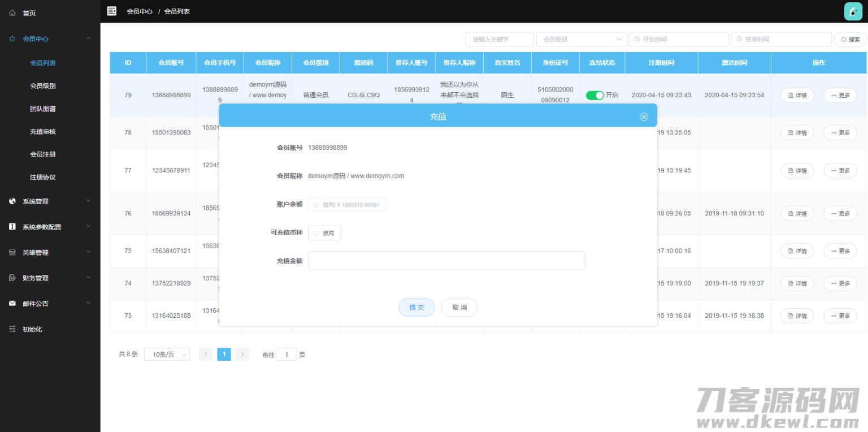Open the 会员级别 filter dropdown

(581, 39)
